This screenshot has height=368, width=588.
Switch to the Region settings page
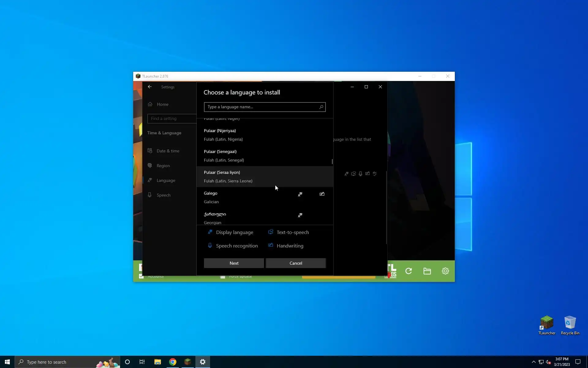[163, 166]
